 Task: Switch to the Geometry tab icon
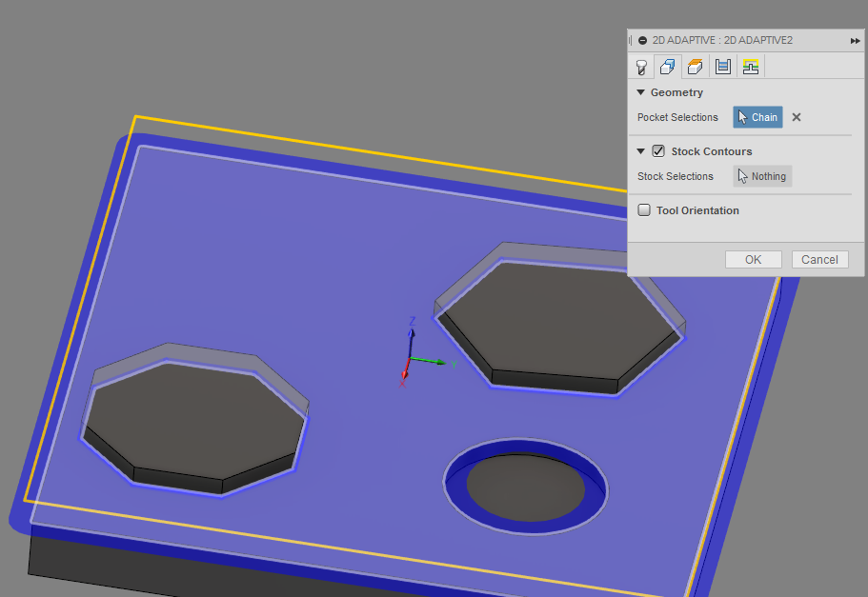click(668, 67)
